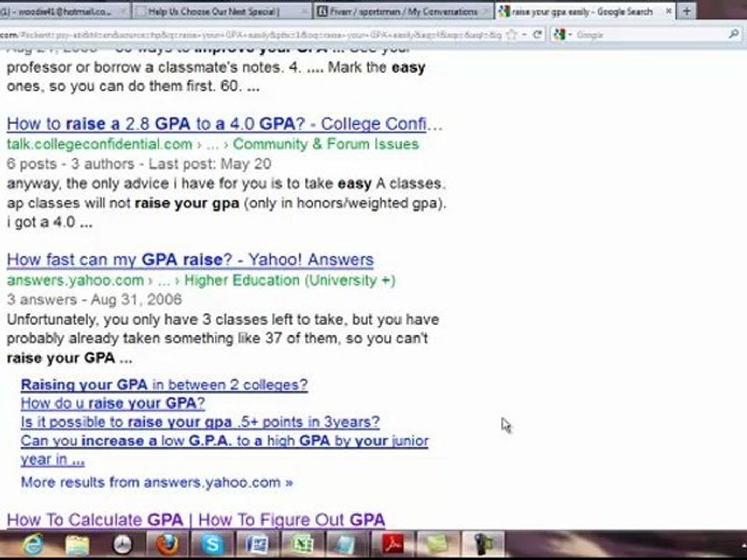Click Higher Education (University +) breadcrumb
Image resolution: width=747 pixels, height=560 pixels.
pyautogui.click(x=290, y=281)
